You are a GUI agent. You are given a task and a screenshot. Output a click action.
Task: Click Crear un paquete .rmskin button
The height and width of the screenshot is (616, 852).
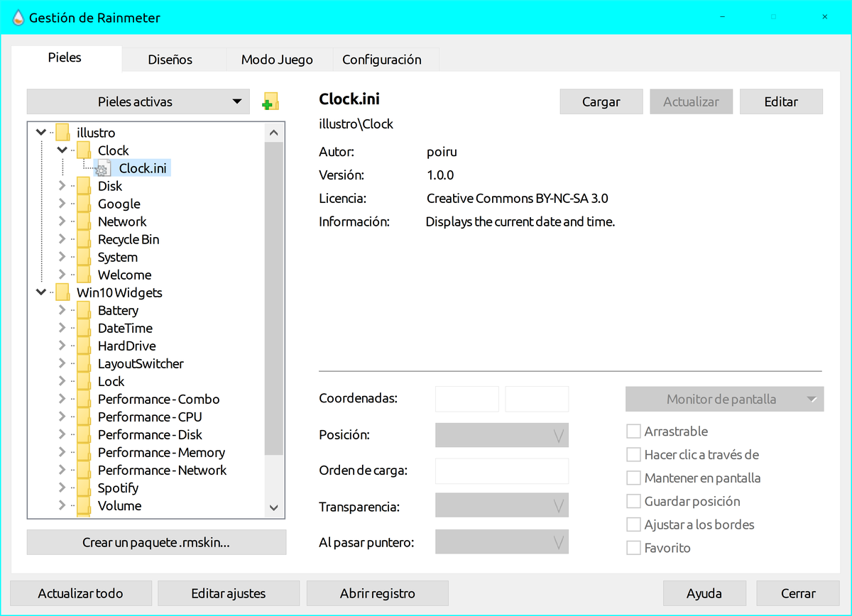(x=156, y=542)
